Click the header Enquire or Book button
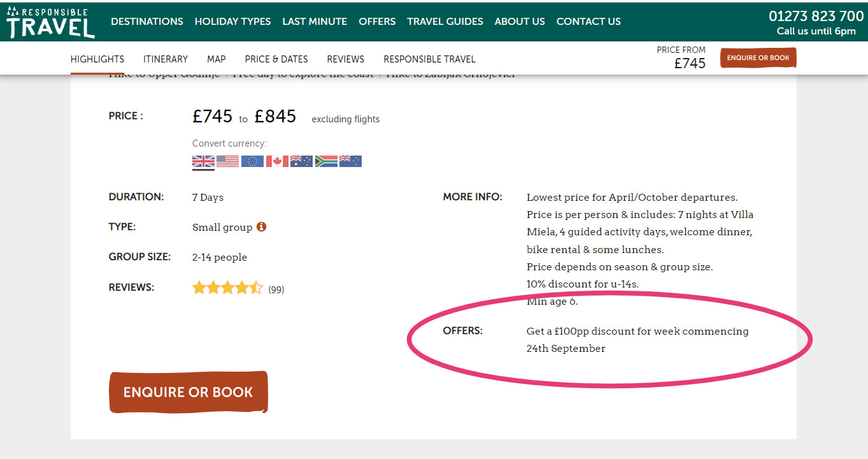 [x=758, y=58]
